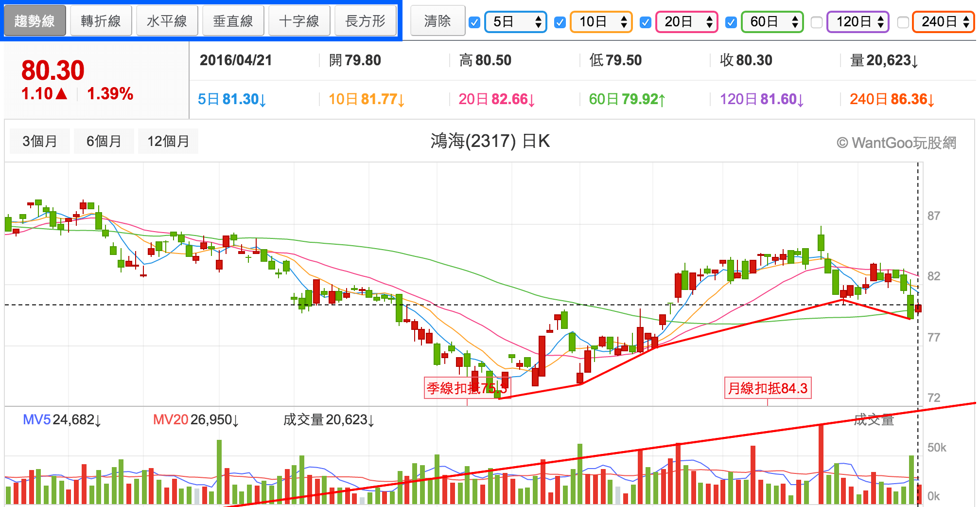Select the 轉折線 drawing tool
This screenshot has width=980, height=507.
[x=101, y=21]
